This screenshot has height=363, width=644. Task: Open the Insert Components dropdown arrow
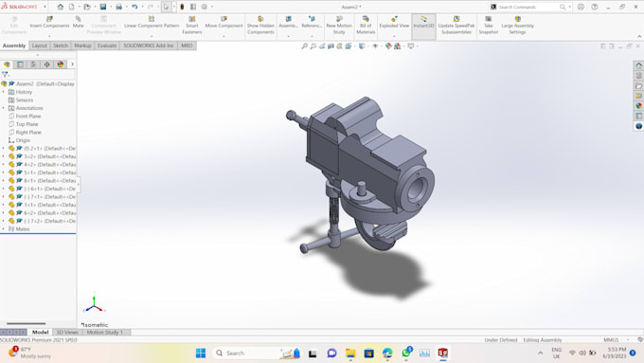[x=49, y=36]
